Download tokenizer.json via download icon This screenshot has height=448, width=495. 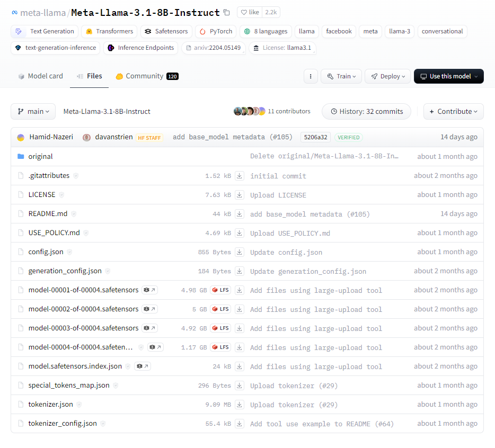tap(240, 405)
